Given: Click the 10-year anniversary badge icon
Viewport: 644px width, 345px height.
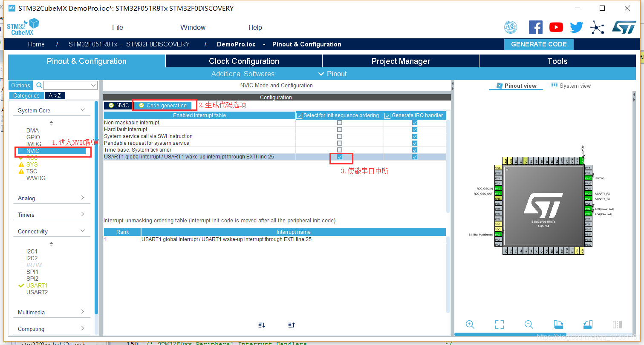Looking at the screenshot, I should [511, 27].
